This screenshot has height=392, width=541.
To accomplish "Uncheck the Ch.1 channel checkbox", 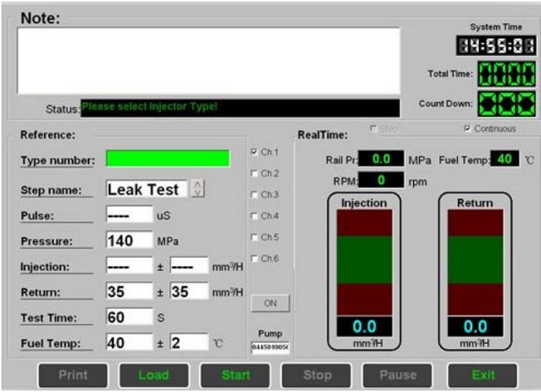I will click(x=255, y=152).
